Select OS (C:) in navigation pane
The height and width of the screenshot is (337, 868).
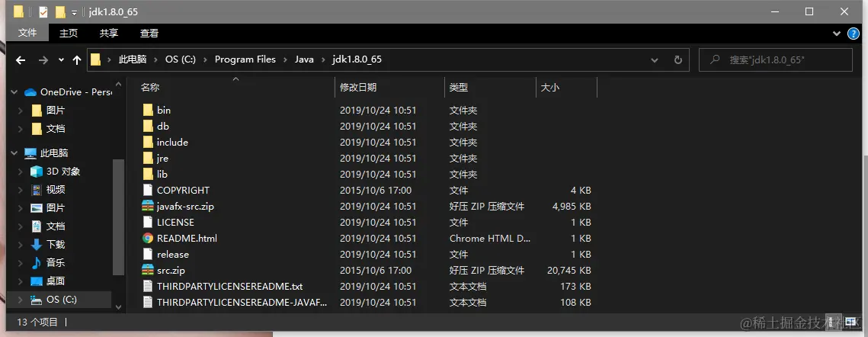coord(62,300)
